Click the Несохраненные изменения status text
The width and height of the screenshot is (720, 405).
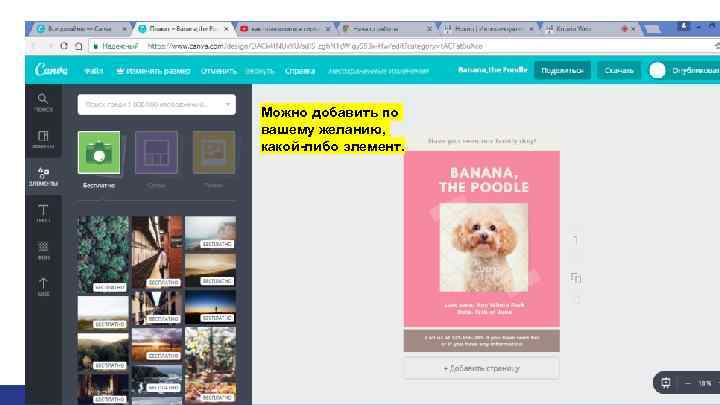pos(378,71)
